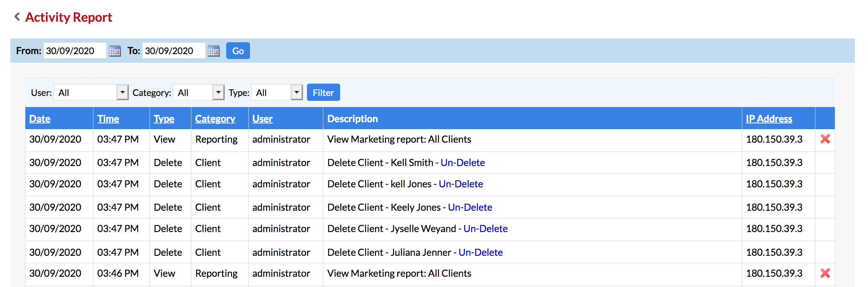Viewport: 868px width, 287px height.
Task: Sort the table by User column
Action: [x=262, y=119]
